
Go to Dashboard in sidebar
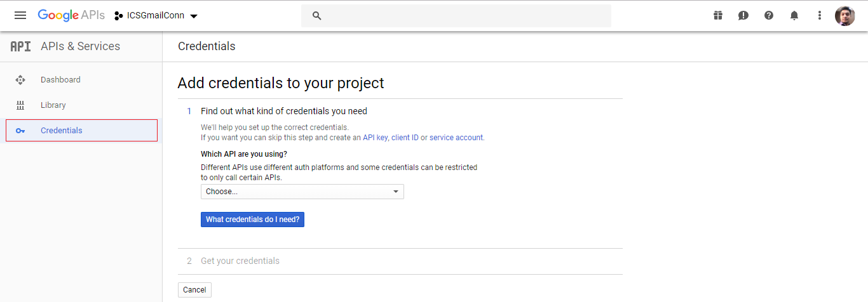pyautogui.click(x=60, y=80)
